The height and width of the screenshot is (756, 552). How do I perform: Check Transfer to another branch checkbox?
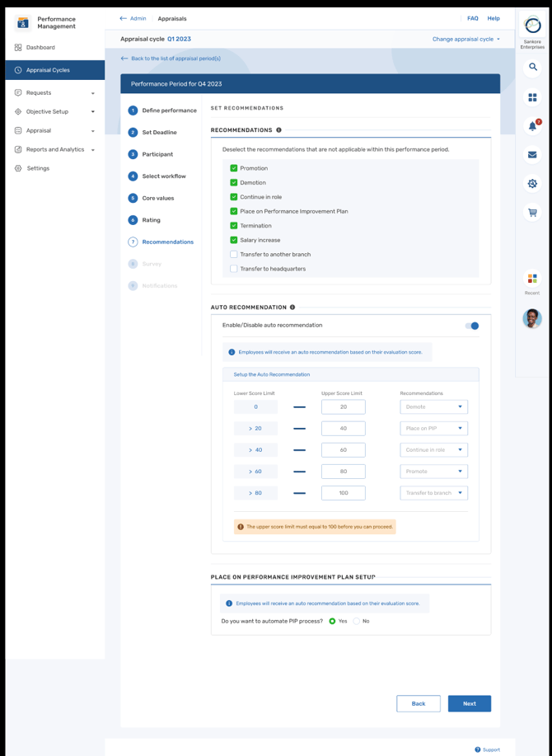coord(234,255)
